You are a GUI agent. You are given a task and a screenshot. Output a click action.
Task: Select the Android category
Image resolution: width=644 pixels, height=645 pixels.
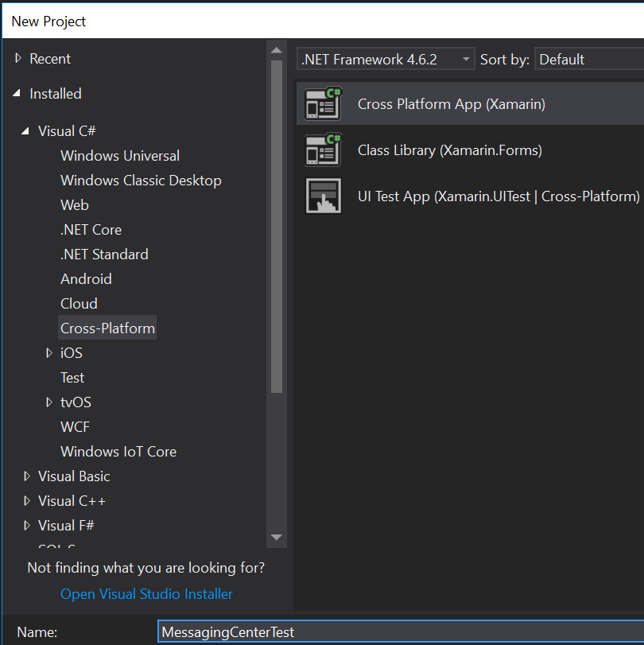point(86,278)
